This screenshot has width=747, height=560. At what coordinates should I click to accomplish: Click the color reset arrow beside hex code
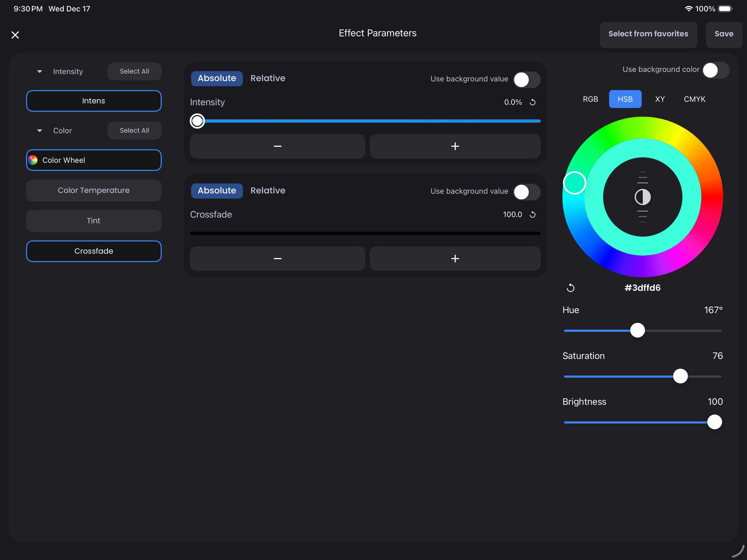[570, 288]
